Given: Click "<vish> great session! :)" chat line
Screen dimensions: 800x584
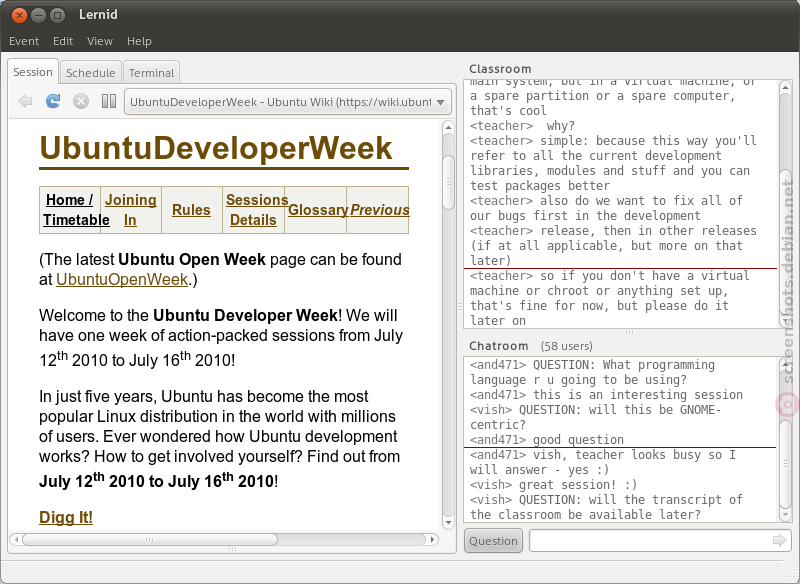Looking at the screenshot, I should [x=554, y=485].
